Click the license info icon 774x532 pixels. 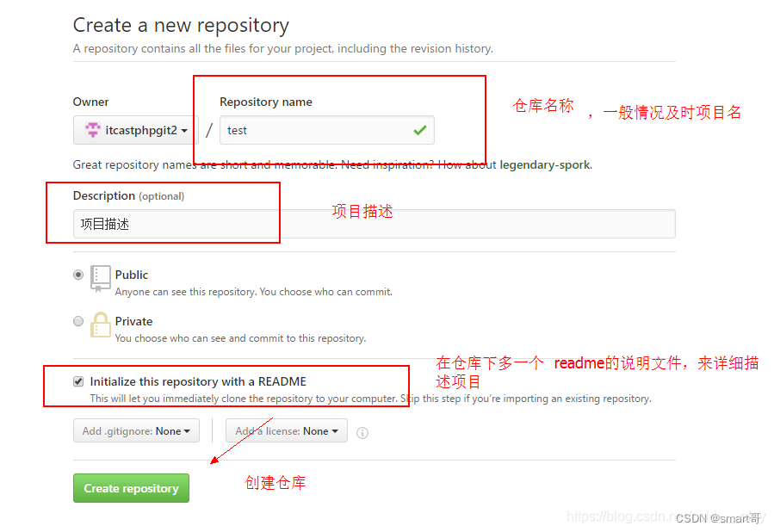click(362, 433)
